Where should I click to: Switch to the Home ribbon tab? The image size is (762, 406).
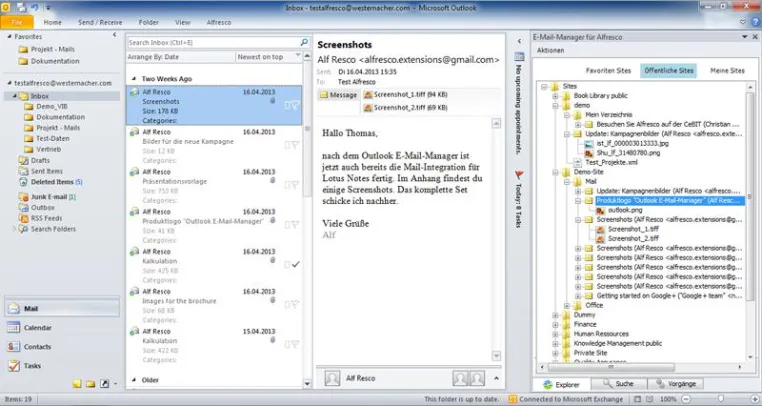52,22
